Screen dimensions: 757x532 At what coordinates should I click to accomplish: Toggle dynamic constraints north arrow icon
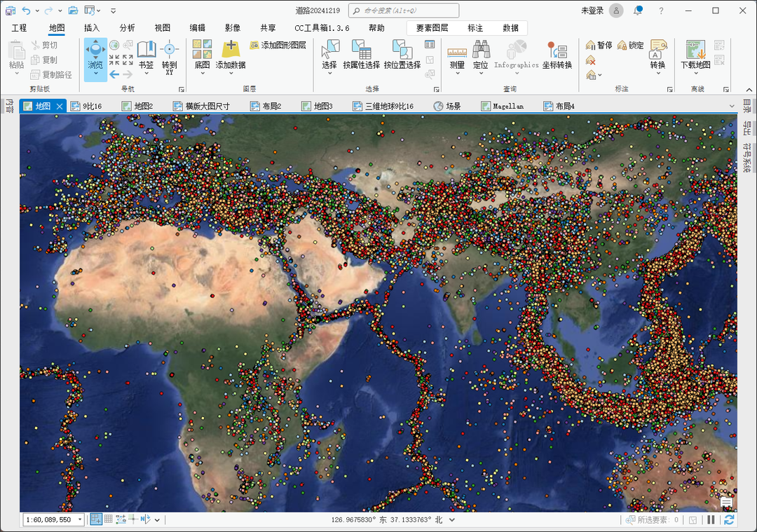point(145,519)
